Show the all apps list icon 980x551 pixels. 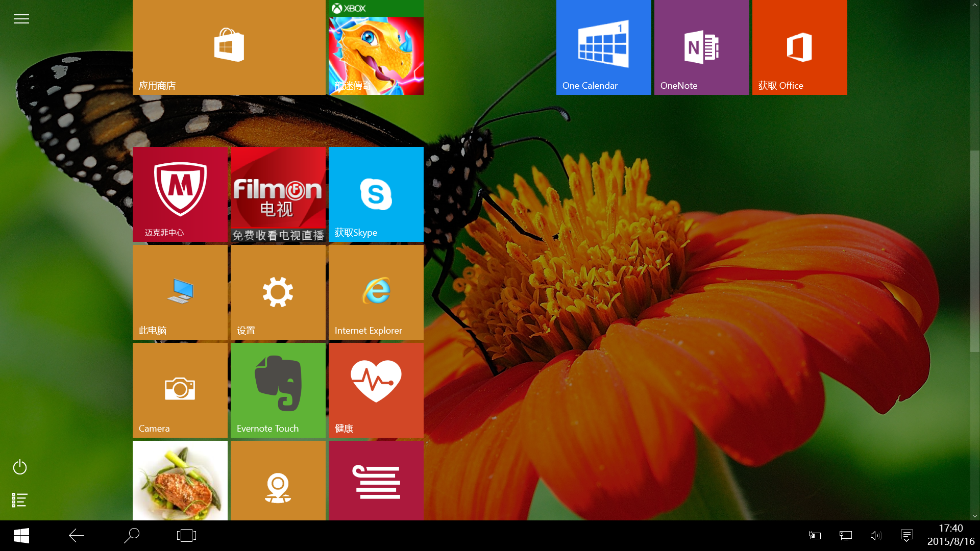pos(20,500)
